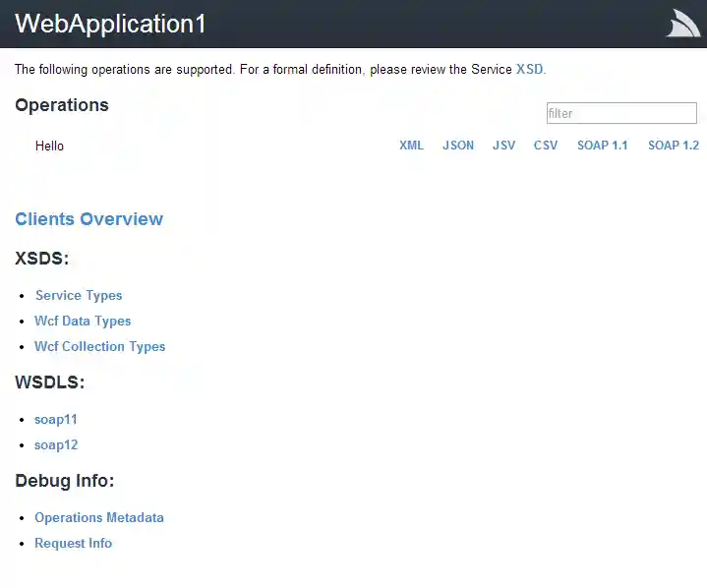Open SOAP 1.2 format for Hello
Image resolution: width=707 pixels, height=588 pixels.
coord(674,146)
